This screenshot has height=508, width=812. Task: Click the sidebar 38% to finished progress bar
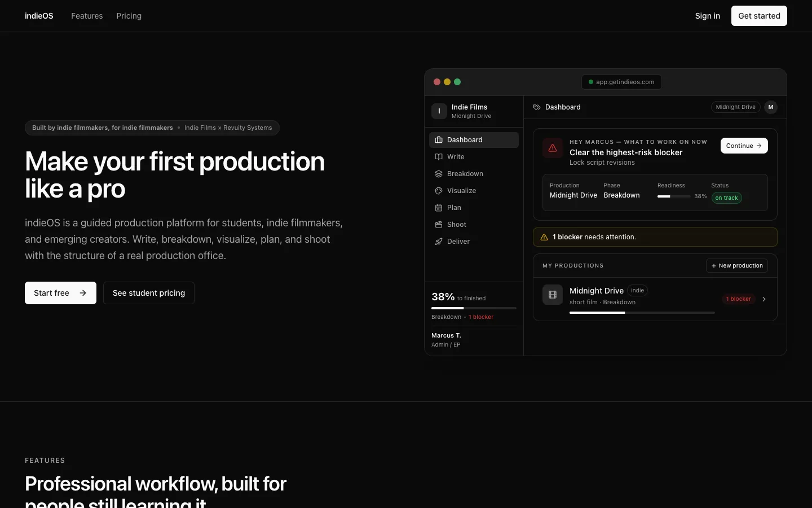(474, 308)
